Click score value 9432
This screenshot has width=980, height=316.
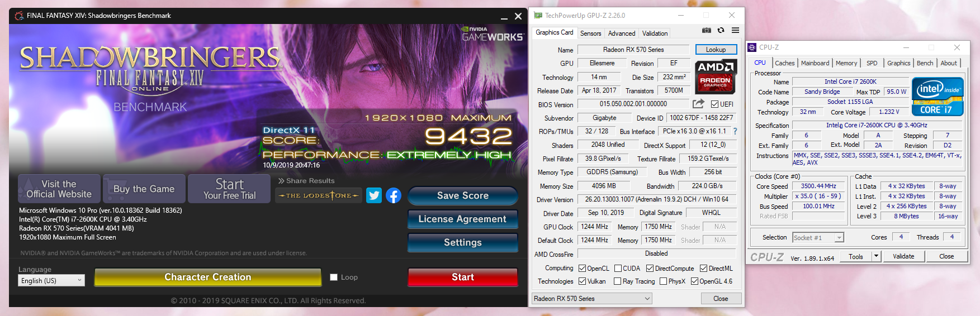[x=468, y=136]
